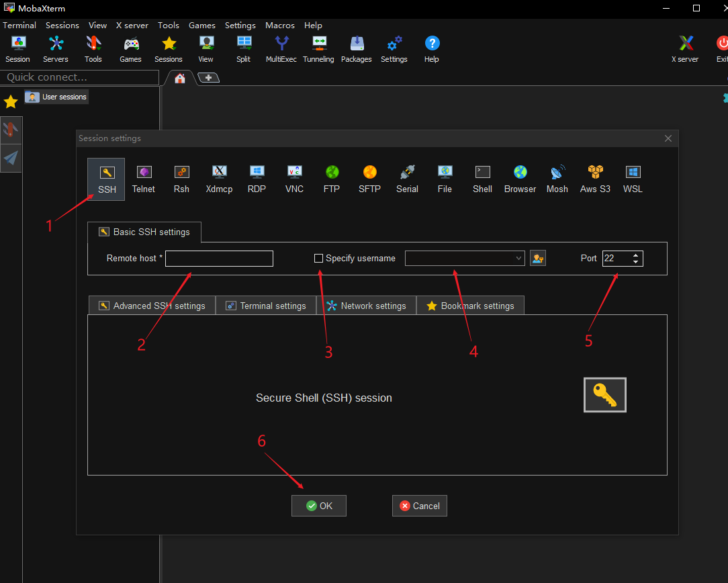Expand the username dropdown list
The height and width of the screenshot is (583, 728).
518,259
